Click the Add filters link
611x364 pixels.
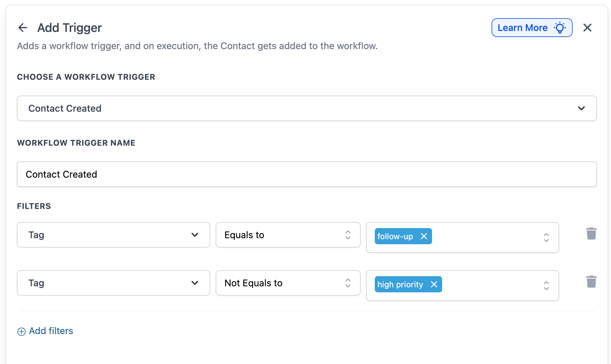click(51, 331)
